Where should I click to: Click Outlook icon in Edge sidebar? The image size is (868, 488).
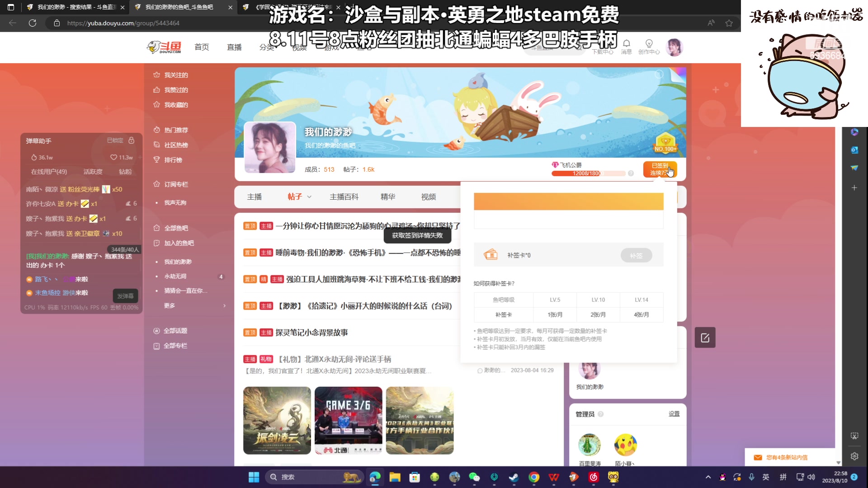point(854,150)
